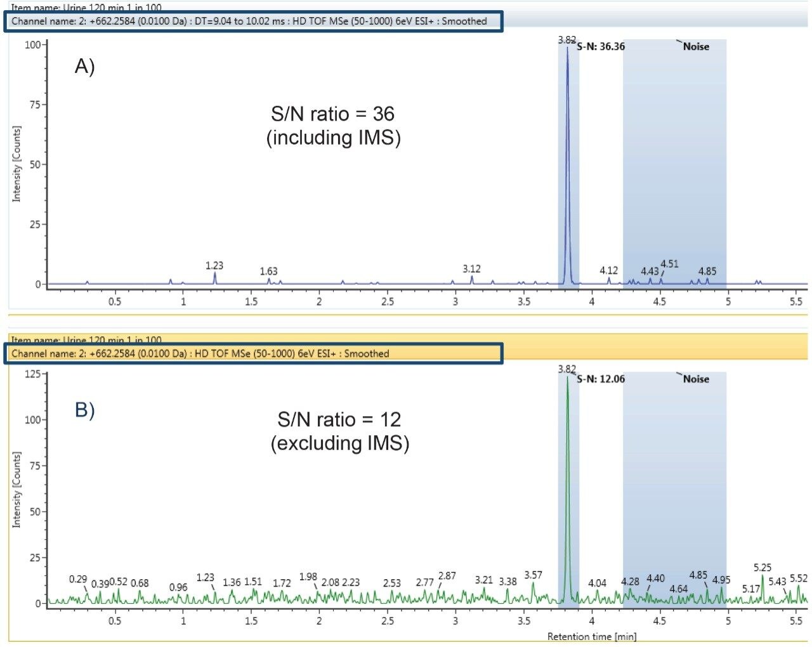This screenshot has width=812, height=647.
Task: Click the 1.23 peak label in panel A
Action: coord(214,266)
